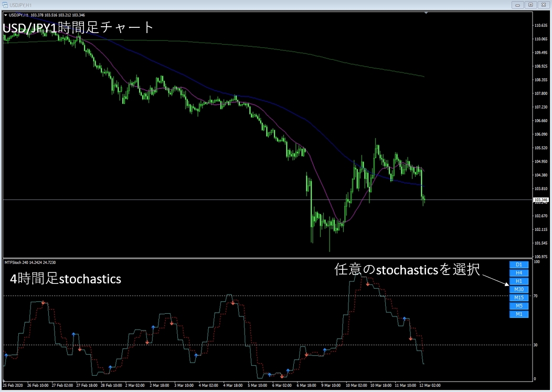Click the 6 Mar 18:00 time label
This screenshot has height=392, width=552.
306,385
